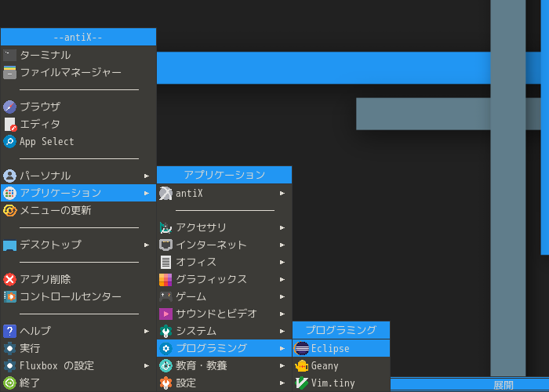Image resolution: width=549 pixels, height=392 pixels.
Task: Click the Vim.tiny green icon
Action: pos(301,383)
